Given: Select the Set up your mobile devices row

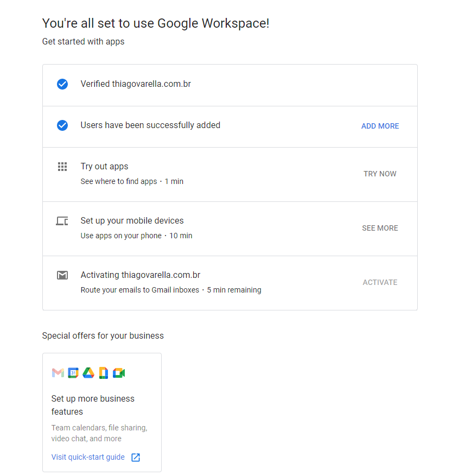Looking at the screenshot, I should [x=132, y=221].
